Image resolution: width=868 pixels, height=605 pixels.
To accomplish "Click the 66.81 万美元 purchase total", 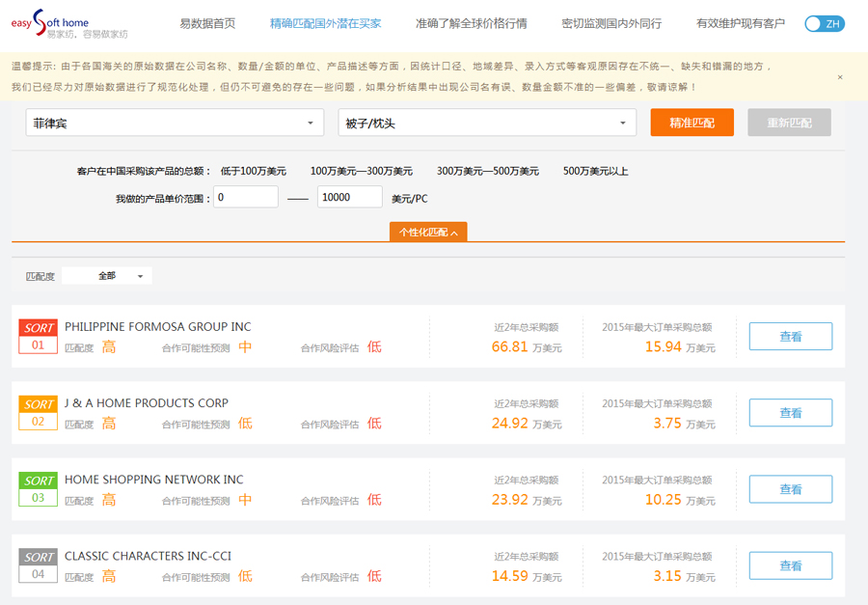I will [x=527, y=346].
